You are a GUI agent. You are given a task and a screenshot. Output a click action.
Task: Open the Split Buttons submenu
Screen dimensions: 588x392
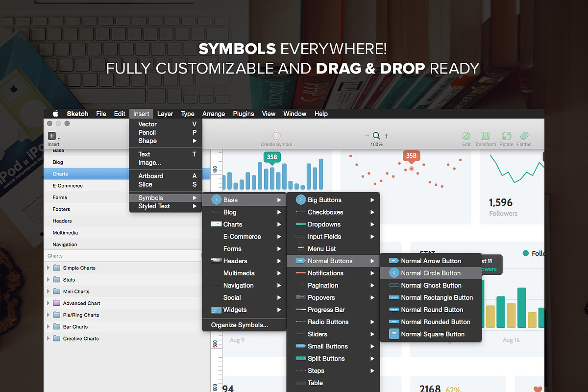coord(333,359)
